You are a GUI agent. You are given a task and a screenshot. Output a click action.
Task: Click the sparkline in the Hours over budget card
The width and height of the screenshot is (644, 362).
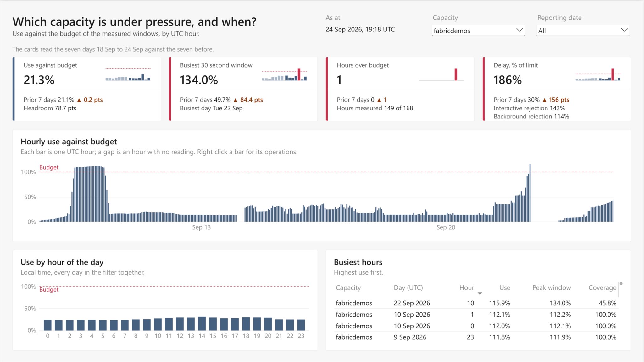441,74
